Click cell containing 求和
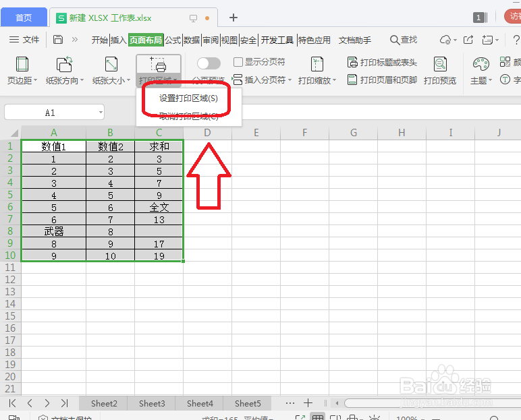This screenshot has height=420, width=521. (159, 146)
